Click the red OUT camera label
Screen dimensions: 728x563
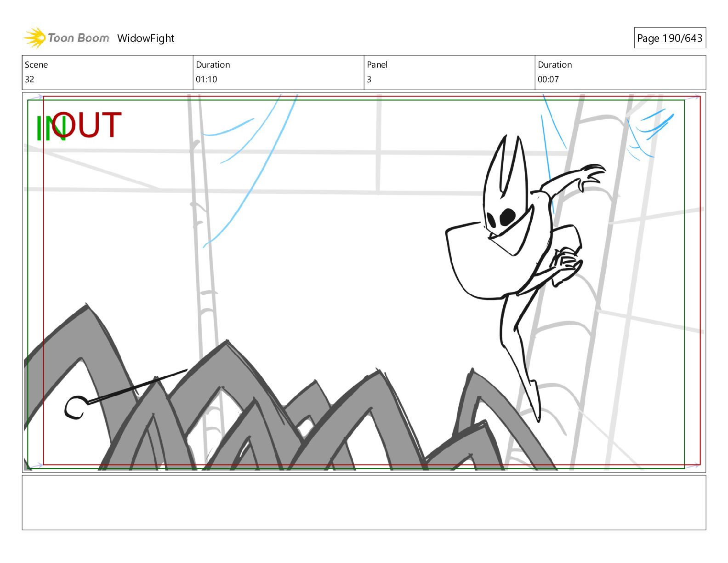point(87,125)
